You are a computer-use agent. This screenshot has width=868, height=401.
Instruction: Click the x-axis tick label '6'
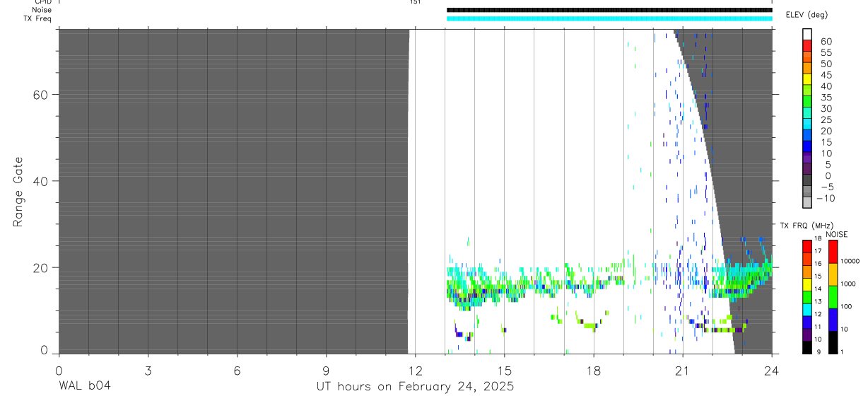[x=237, y=370]
